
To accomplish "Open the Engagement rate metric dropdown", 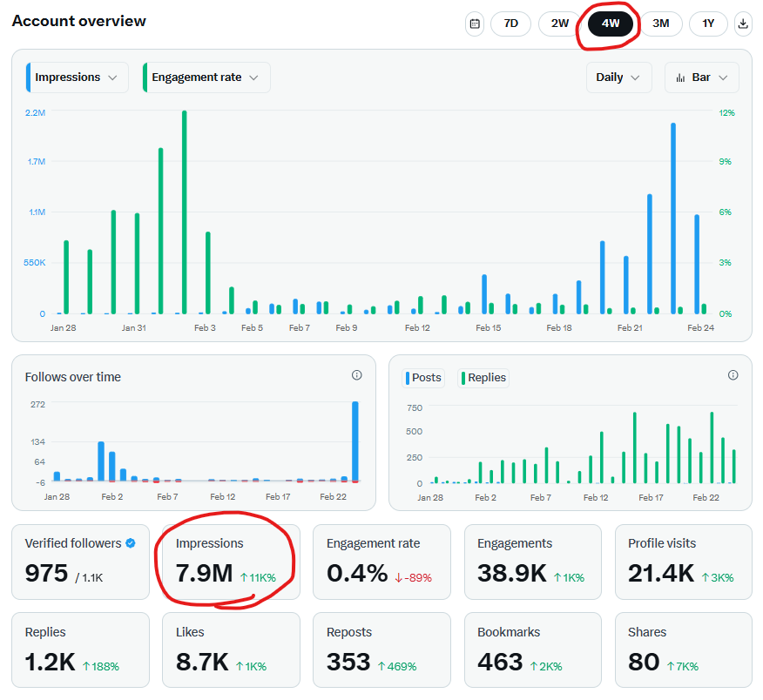I will pyautogui.click(x=206, y=77).
